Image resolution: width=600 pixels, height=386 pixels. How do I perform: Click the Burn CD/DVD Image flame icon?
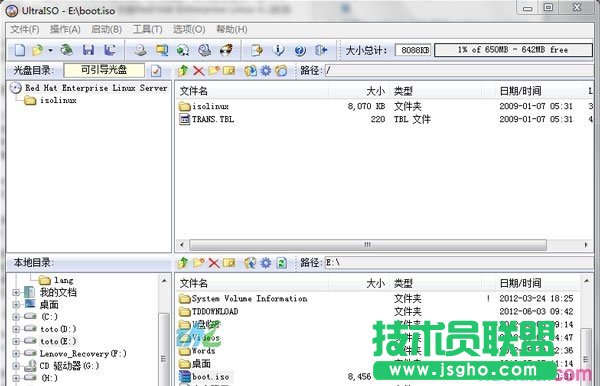[226, 50]
